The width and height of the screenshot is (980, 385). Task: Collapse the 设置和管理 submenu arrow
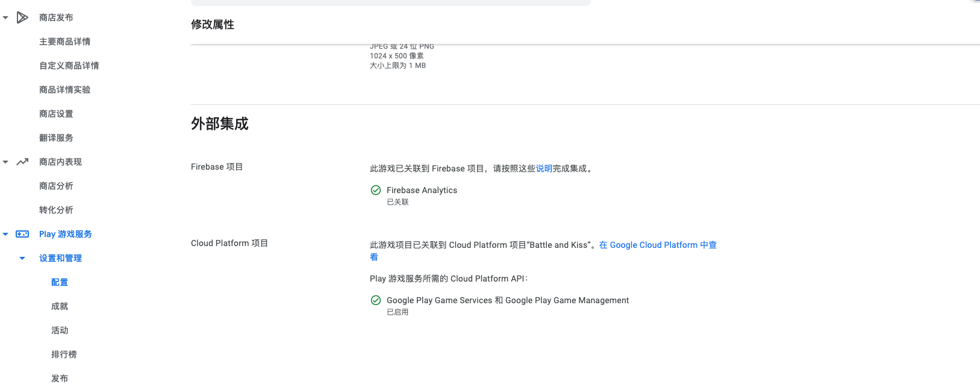pyautogui.click(x=22, y=258)
